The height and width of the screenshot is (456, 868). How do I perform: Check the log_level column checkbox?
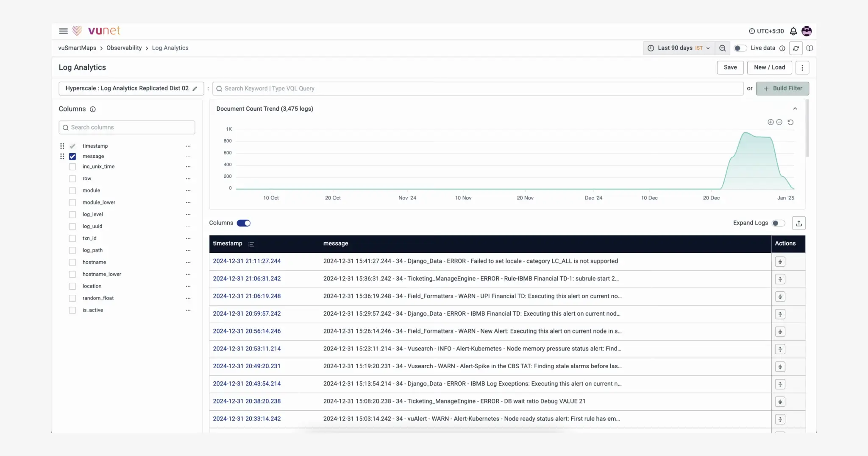pyautogui.click(x=72, y=215)
